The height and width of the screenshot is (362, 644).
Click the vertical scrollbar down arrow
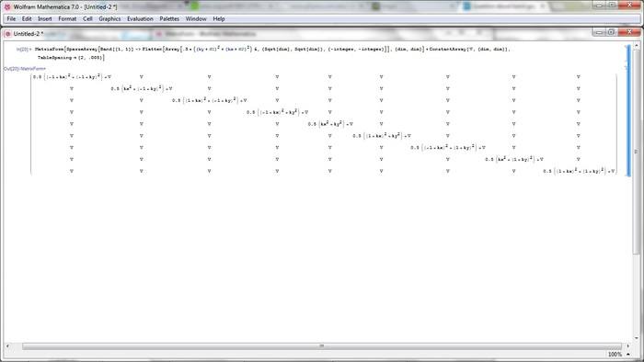coord(637,338)
